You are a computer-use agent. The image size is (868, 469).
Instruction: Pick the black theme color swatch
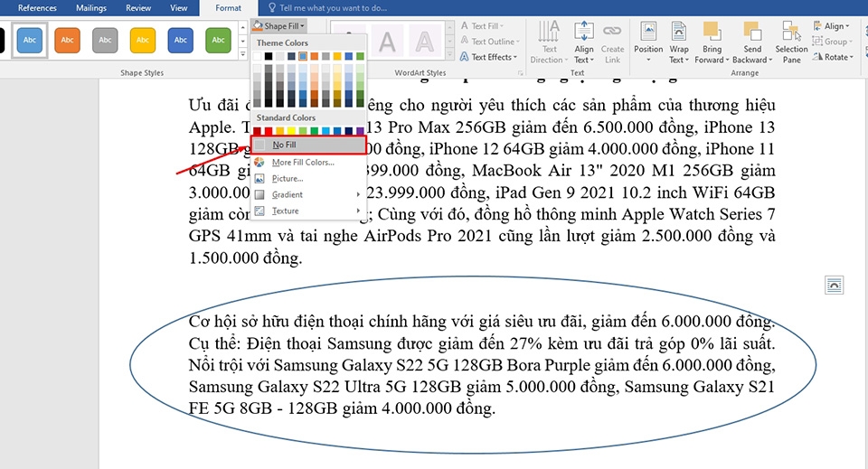[x=269, y=56]
